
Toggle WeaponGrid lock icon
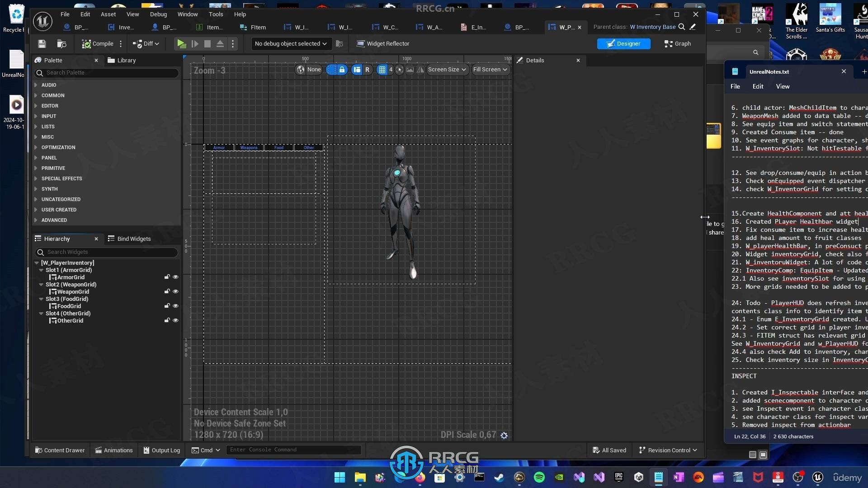point(167,291)
